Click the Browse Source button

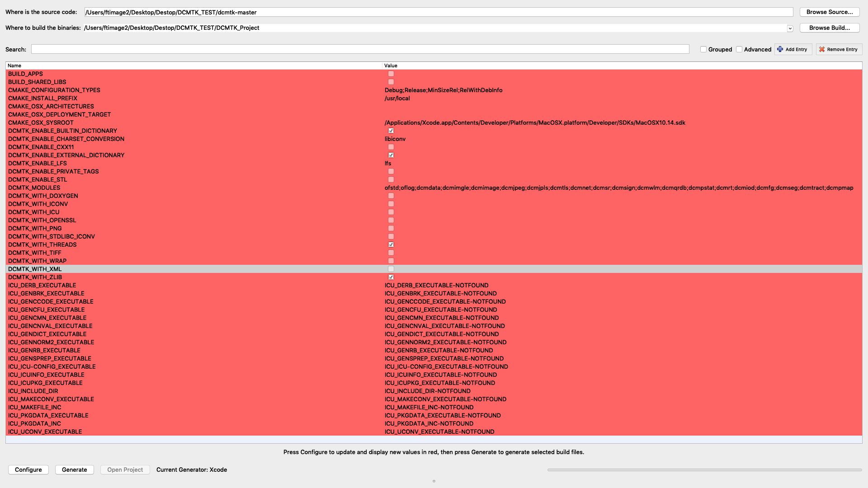click(x=830, y=12)
